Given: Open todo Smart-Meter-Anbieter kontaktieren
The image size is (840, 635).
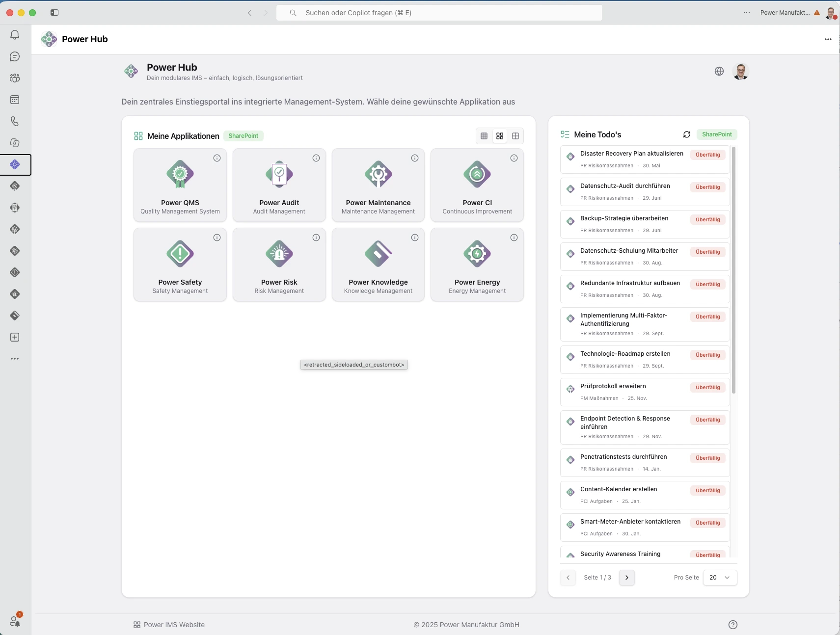Looking at the screenshot, I should [x=645, y=528].
